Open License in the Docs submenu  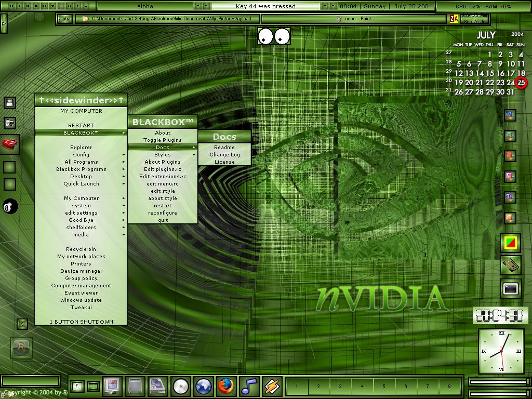click(x=224, y=162)
